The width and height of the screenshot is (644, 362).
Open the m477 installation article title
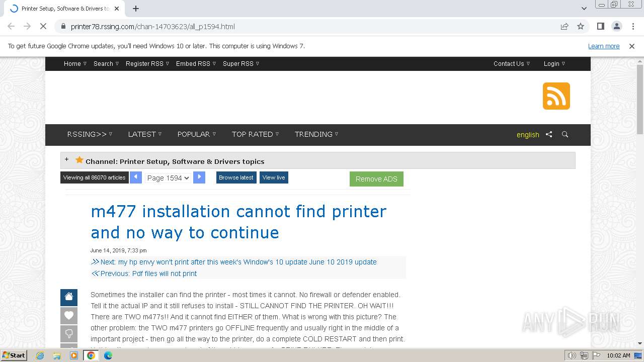coord(238,222)
